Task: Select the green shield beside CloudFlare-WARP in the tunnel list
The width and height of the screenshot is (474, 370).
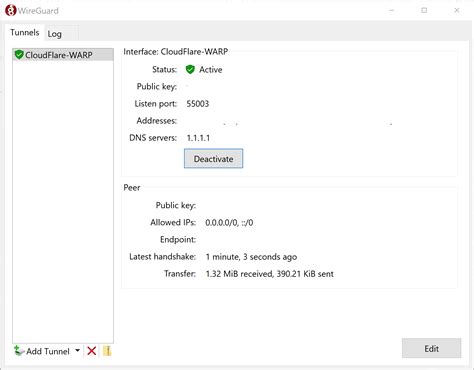Action: point(19,54)
